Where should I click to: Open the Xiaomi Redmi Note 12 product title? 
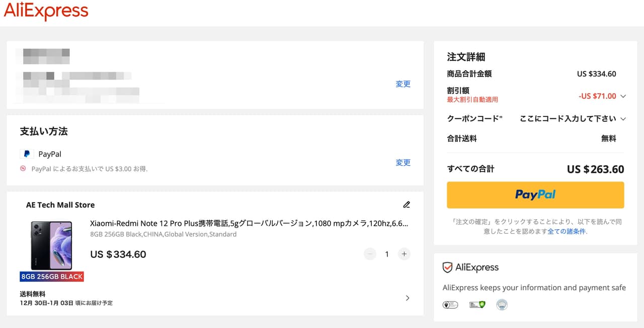249,223
